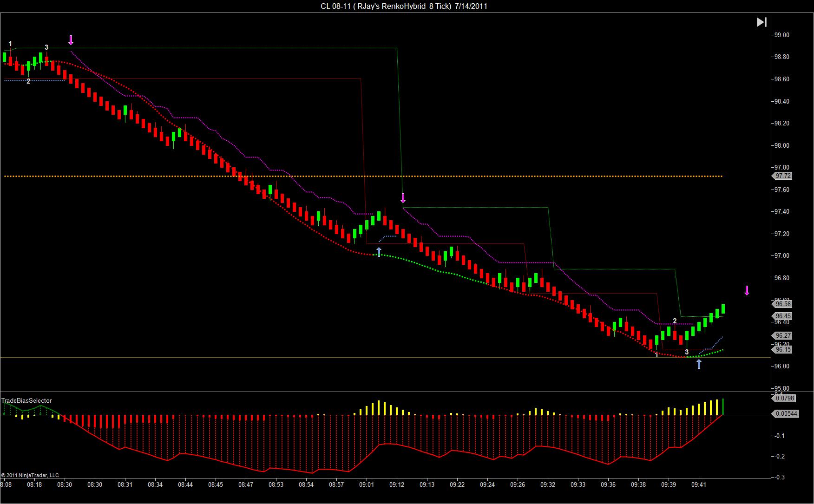Click the 09:39 time axis label
The width and height of the screenshot is (814, 504).
[x=669, y=485]
